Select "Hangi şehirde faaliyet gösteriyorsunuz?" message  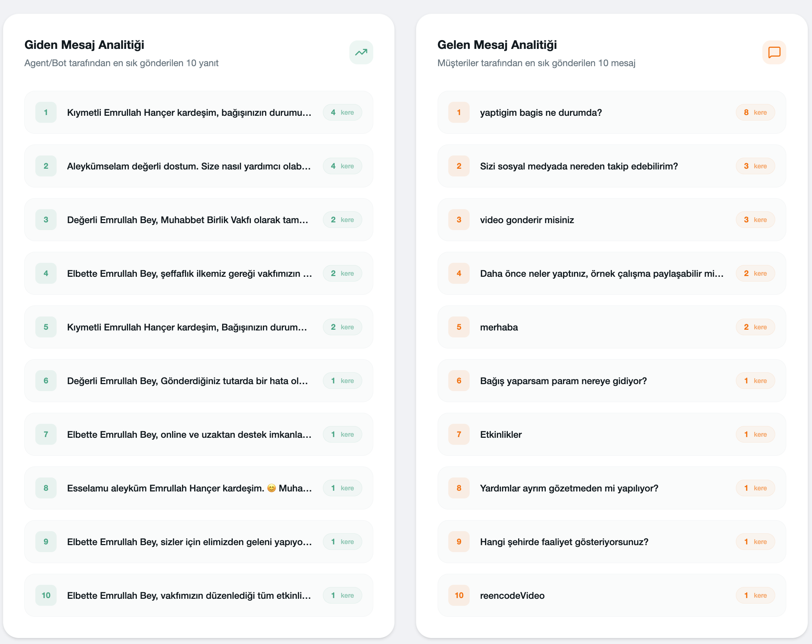564,541
